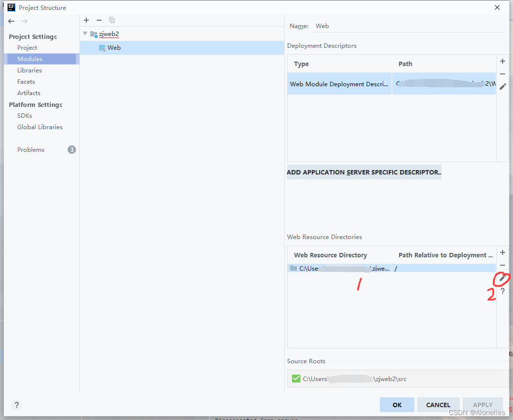Click the Web Resource Directory column header

click(x=330, y=255)
